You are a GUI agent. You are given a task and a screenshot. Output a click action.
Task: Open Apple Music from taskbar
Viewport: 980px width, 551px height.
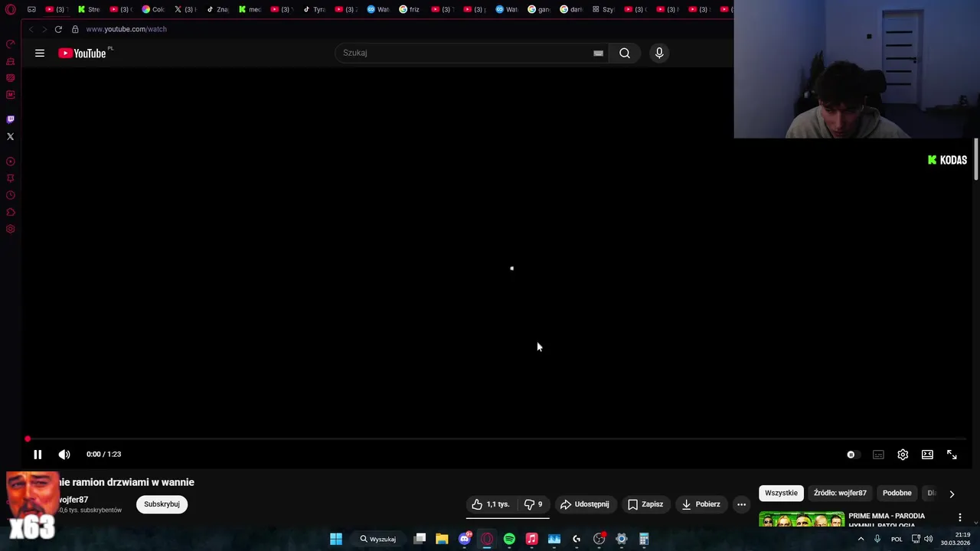(531, 539)
